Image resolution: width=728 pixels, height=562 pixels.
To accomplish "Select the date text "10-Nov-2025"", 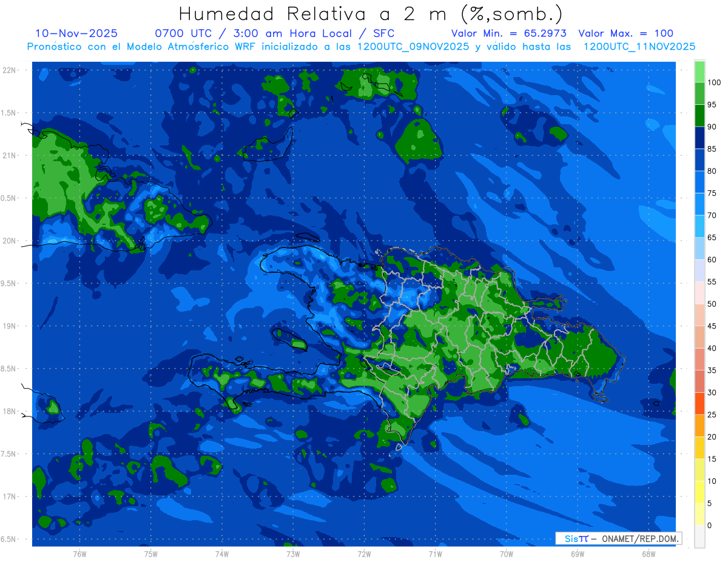I will (76, 33).
